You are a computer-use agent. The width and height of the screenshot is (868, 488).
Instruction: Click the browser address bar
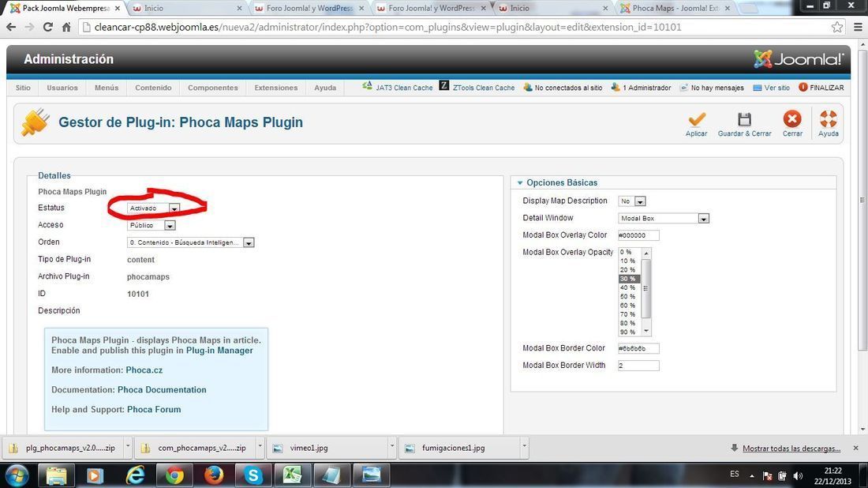click(x=454, y=27)
